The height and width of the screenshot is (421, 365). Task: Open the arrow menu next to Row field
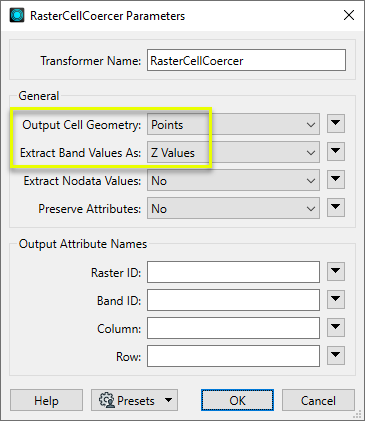coord(336,355)
